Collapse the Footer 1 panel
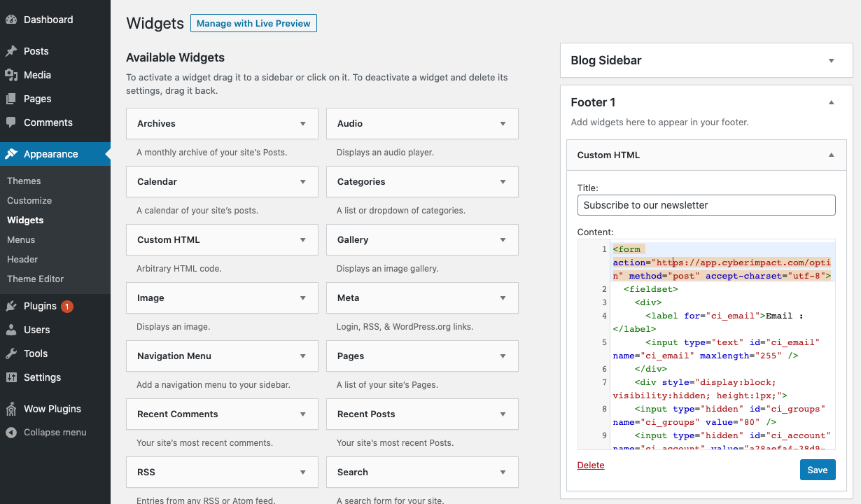 (831, 102)
